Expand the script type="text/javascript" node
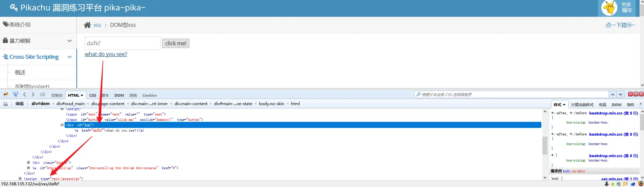This screenshot has width=644, height=187. click(x=20, y=179)
